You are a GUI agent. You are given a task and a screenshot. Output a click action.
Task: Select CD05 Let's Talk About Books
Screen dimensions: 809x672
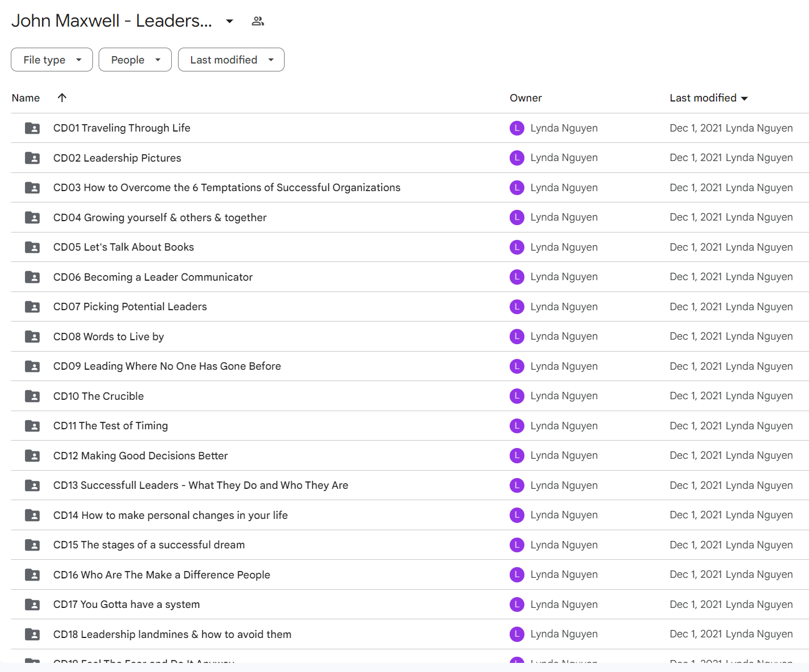coord(124,247)
